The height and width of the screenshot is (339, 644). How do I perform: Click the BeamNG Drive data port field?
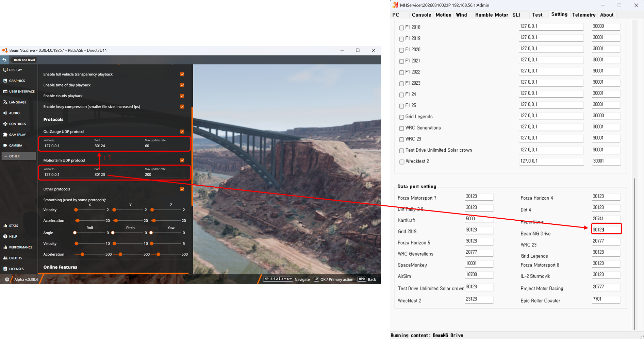tap(606, 230)
